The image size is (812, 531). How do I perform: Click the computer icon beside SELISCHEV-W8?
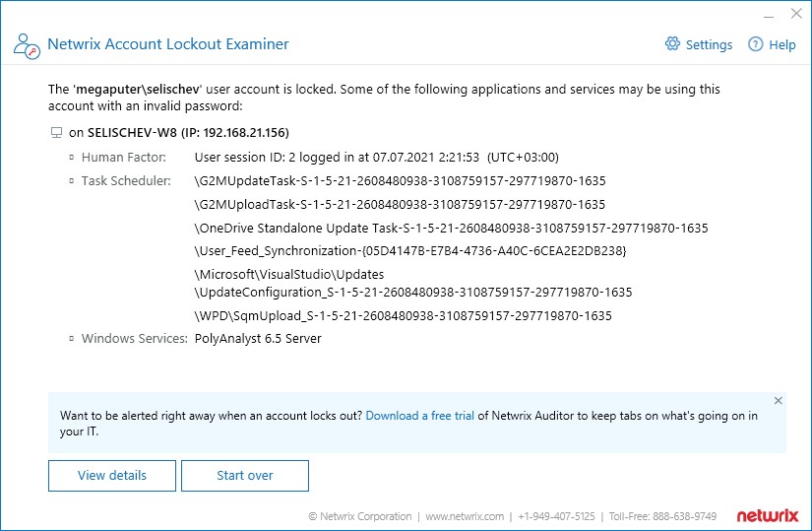pos(56,133)
